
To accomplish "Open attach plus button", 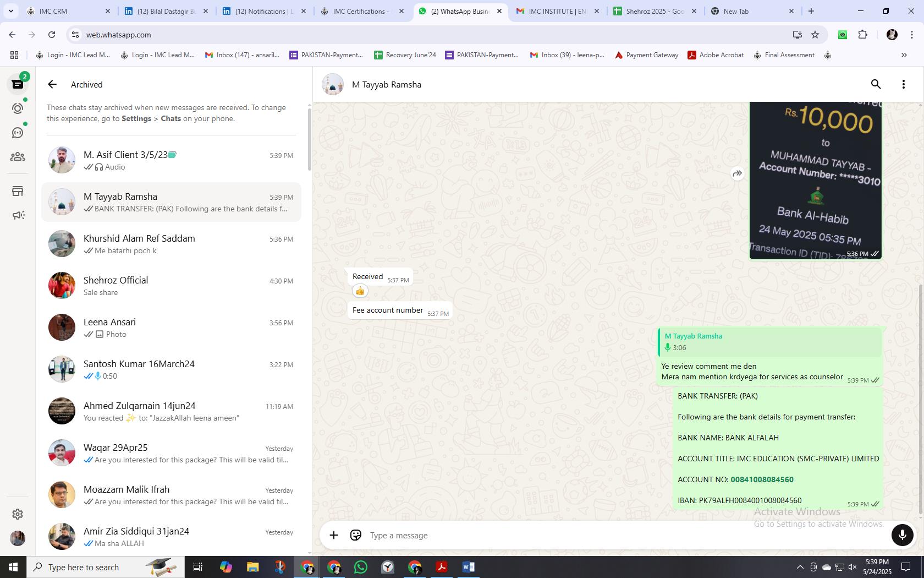I will click(334, 535).
